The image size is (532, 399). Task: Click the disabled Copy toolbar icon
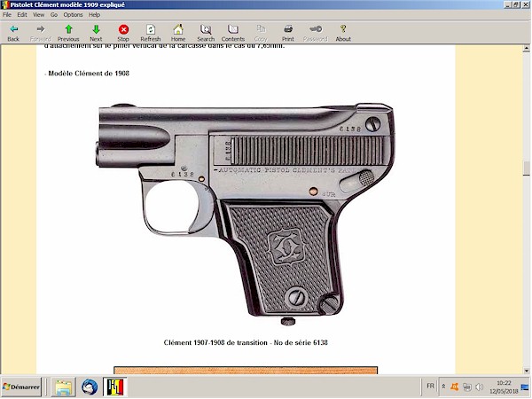(x=261, y=33)
